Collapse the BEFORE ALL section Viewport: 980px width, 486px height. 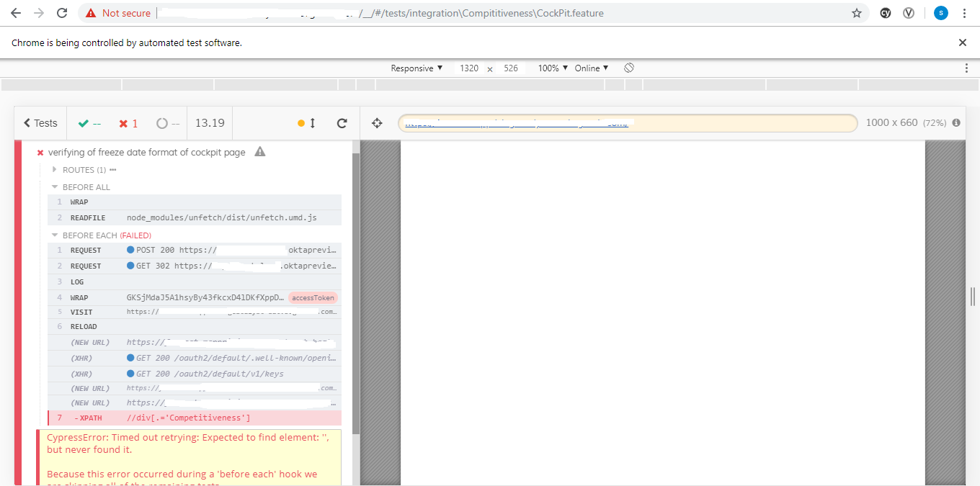click(54, 186)
